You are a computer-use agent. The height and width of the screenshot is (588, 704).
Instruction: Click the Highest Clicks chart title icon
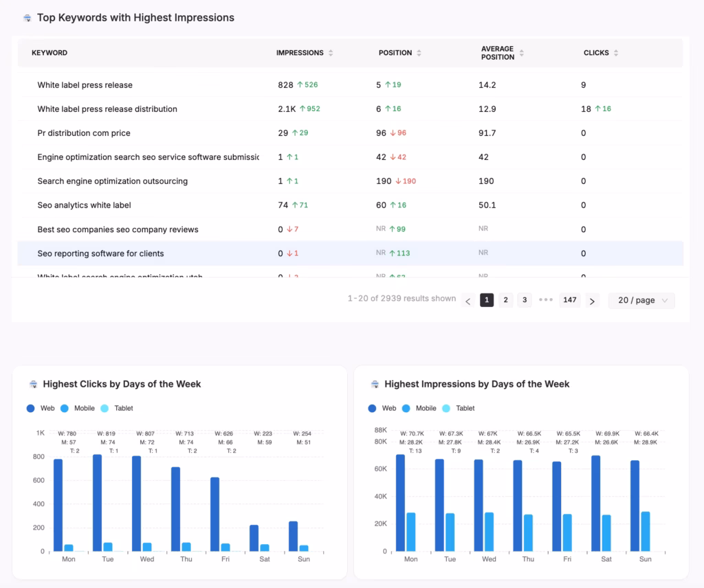point(33,384)
